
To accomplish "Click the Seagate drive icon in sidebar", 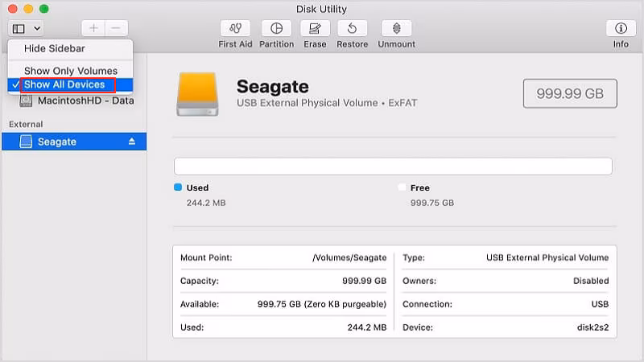I will point(26,142).
